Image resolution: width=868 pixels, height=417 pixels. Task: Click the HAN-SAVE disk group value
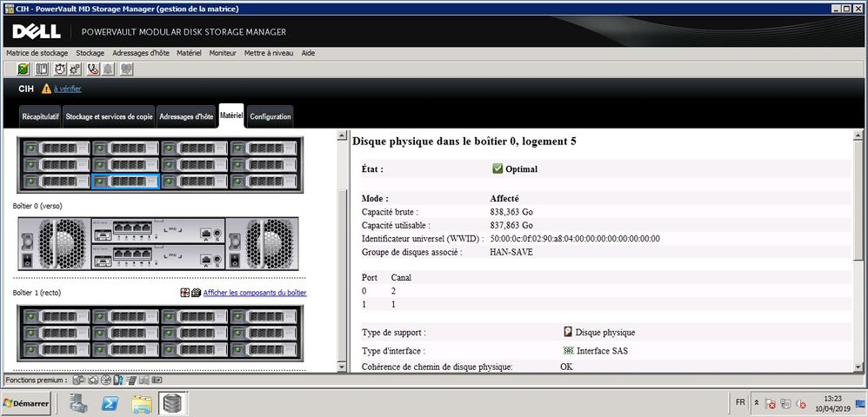[511, 252]
